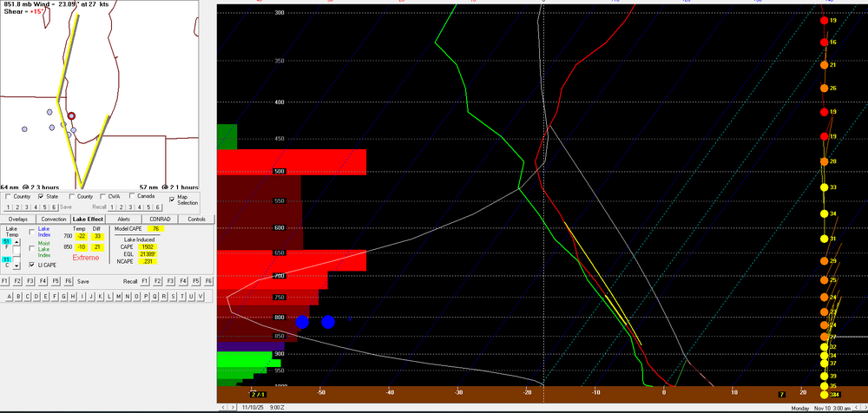Click the bright red bar at 500 mb

coord(291,162)
